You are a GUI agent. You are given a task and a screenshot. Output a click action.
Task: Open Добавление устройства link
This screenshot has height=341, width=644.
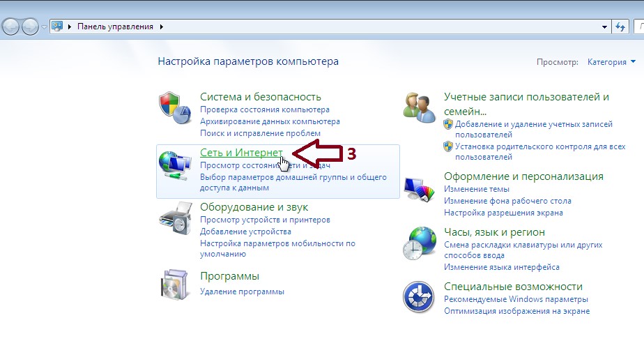click(245, 232)
